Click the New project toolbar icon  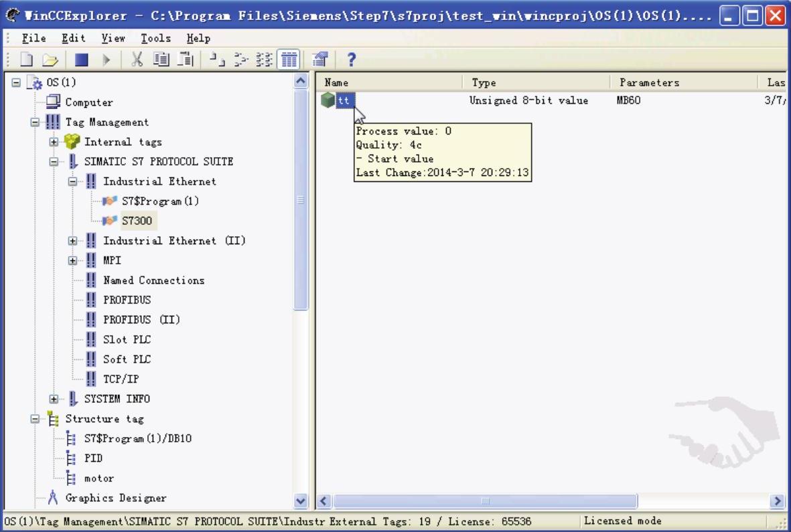27,61
